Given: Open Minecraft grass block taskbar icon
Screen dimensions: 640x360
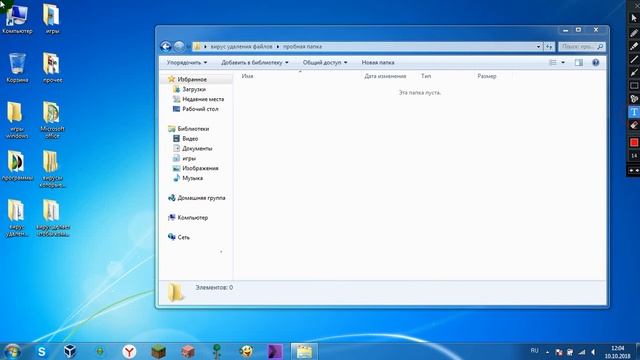Looking at the screenshot, I should click(x=158, y=351).
